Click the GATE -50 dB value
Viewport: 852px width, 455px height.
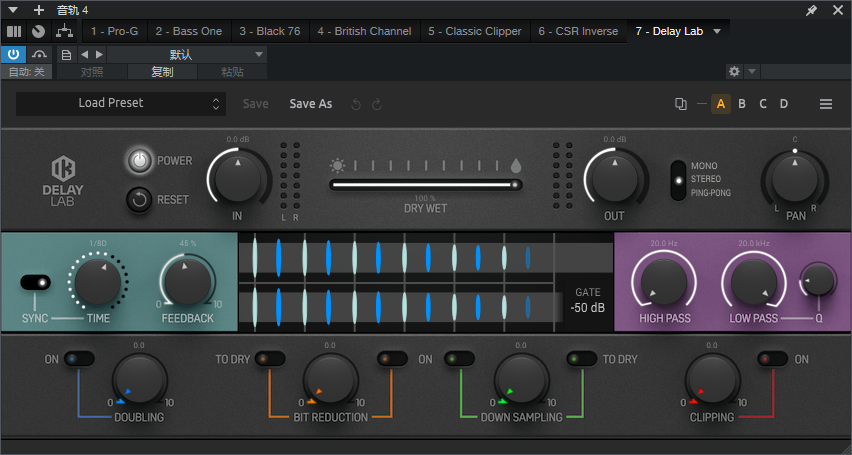click(587, 307)
